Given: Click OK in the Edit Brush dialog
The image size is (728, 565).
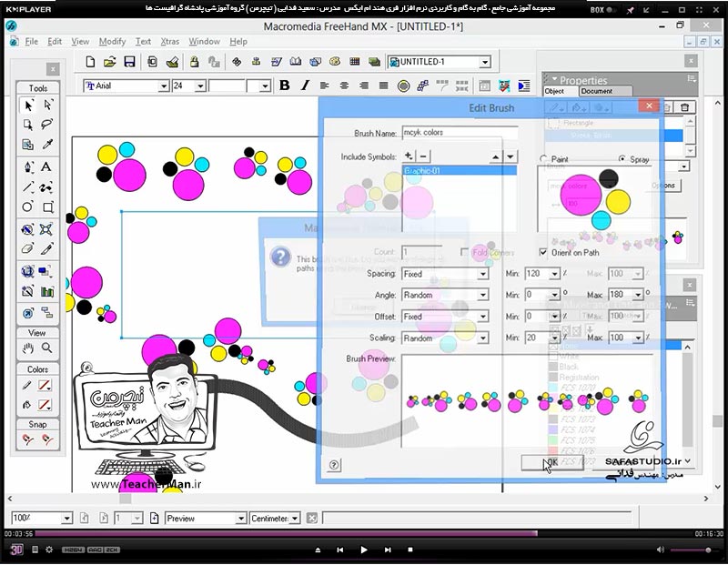Looking at the screenshot, I should (552, 462).
